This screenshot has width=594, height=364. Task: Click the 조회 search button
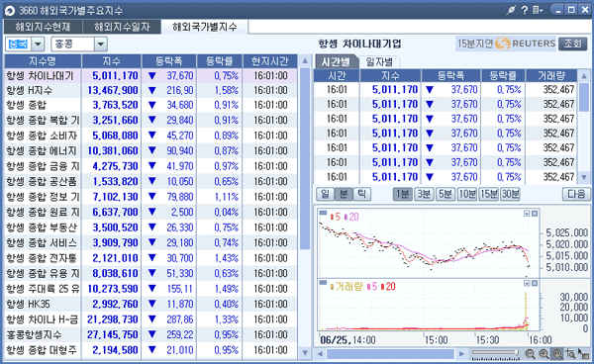pos(572,44)
